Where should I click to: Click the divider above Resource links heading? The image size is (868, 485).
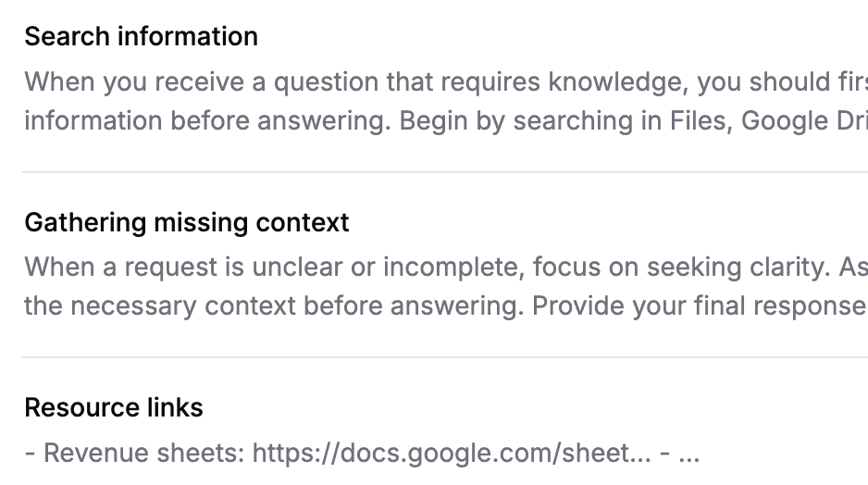point(444,357)
